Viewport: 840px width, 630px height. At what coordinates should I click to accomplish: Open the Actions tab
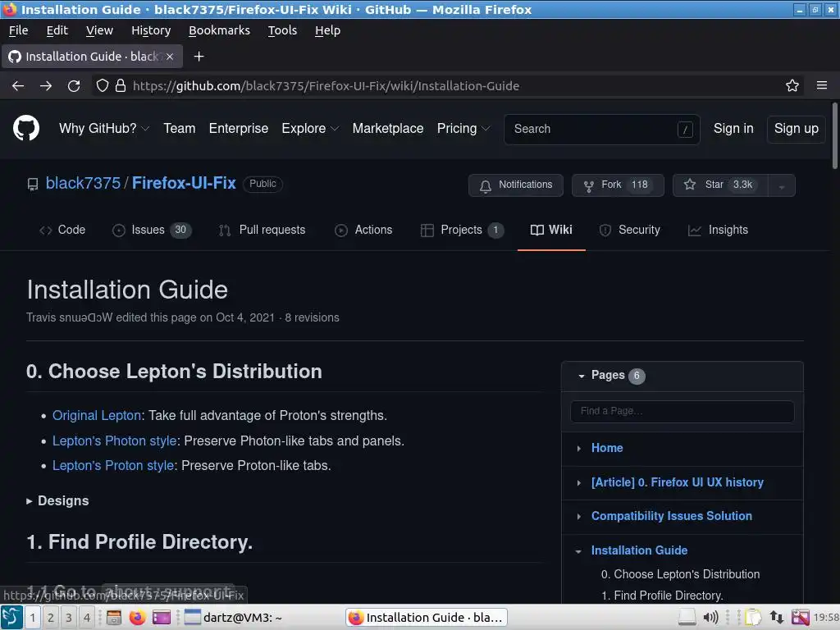[363, 230]
